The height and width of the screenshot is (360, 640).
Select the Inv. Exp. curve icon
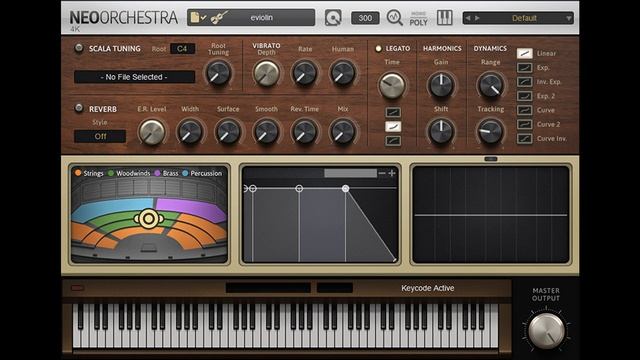click(524, 82)
